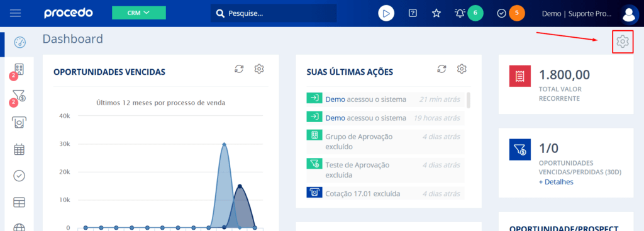Open the opportunities funnel sidebar icon
The image size is (644, 231).
click(19, 96)
